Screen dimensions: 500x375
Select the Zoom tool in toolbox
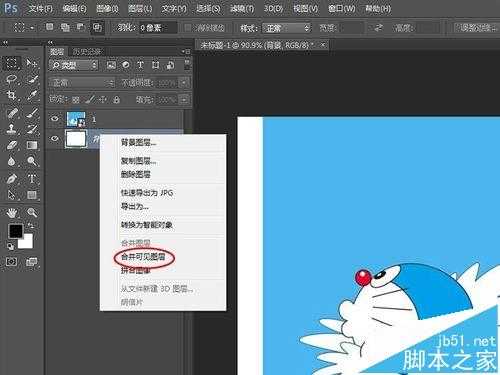pyautogui.click(x=32, y=213)
